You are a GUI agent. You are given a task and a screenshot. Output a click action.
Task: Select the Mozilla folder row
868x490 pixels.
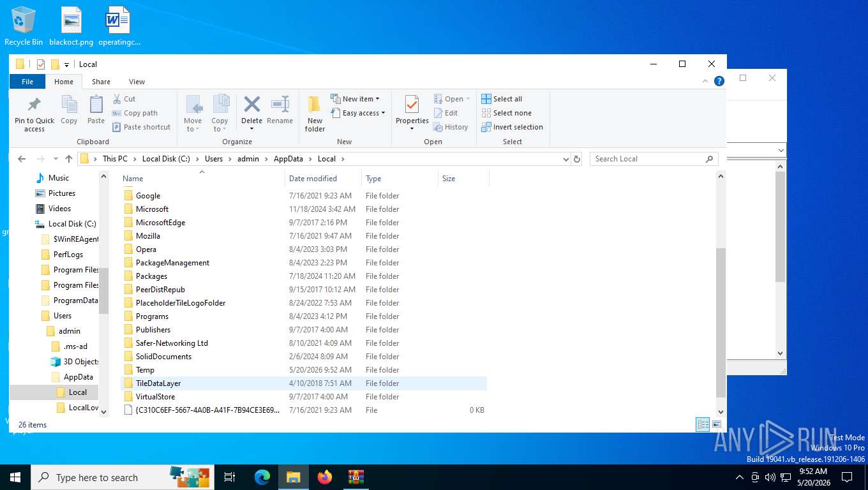(303, 236)
